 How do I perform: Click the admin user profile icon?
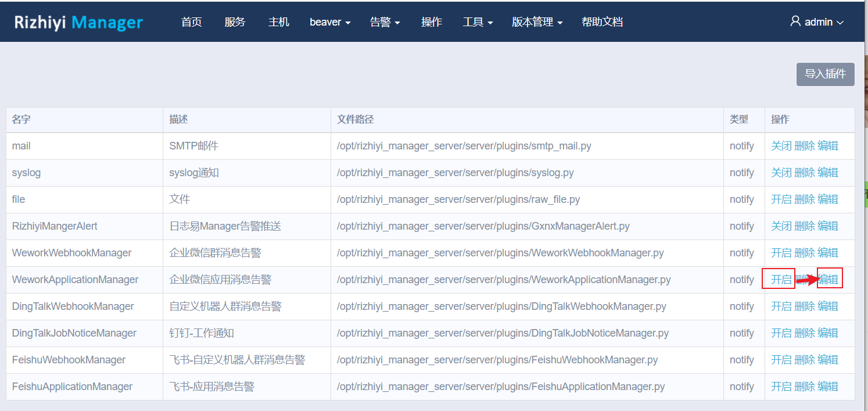coord(795,21)
